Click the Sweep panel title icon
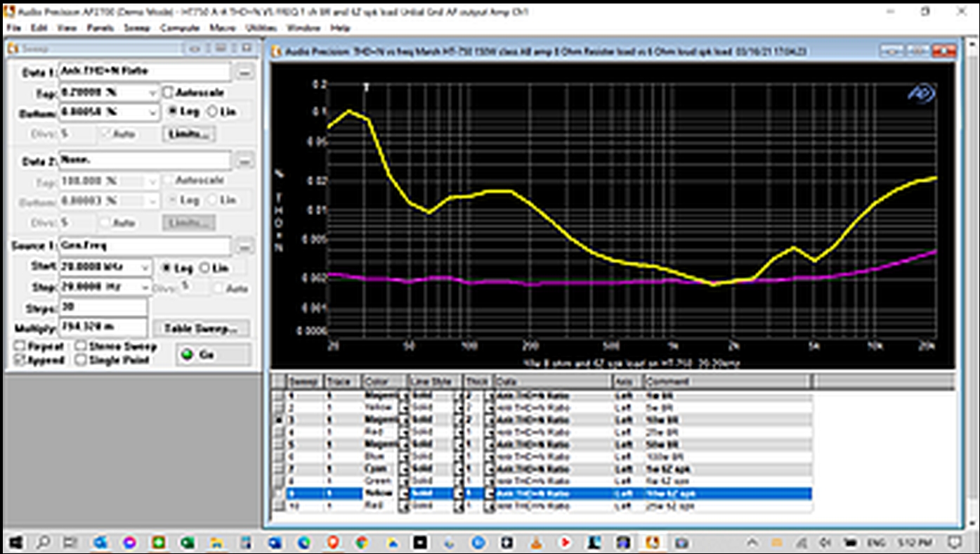 (13, 49)
